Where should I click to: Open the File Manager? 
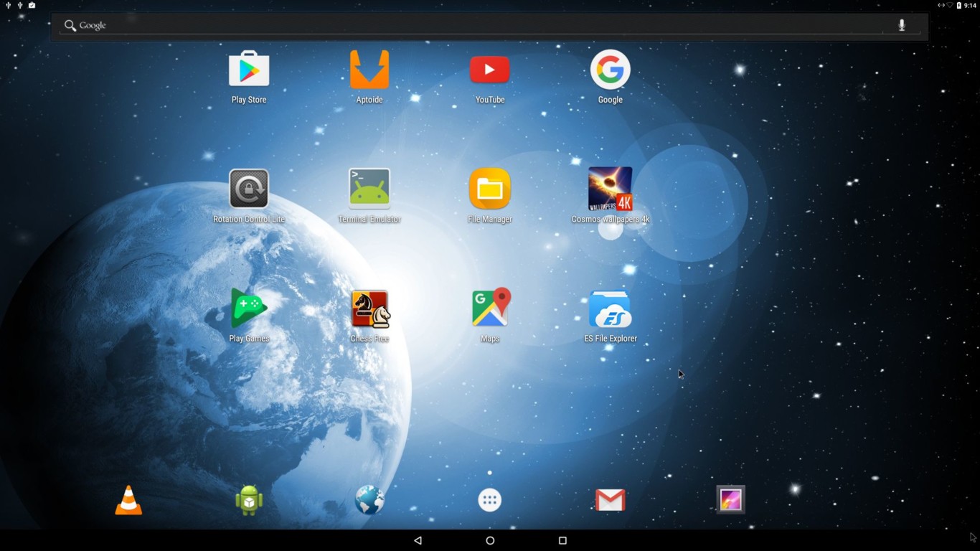point(490,189)
